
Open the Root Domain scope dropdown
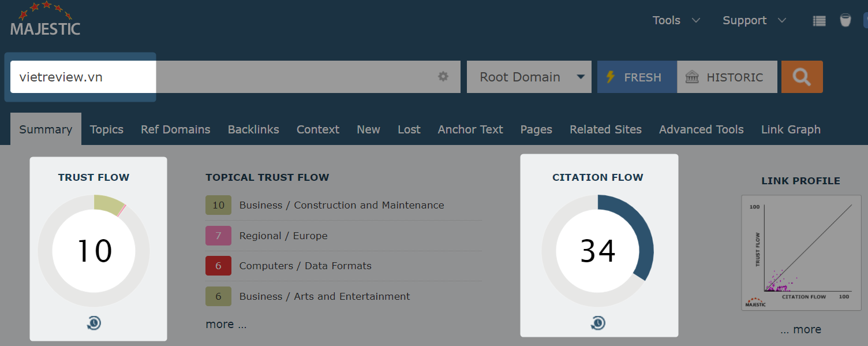(x=529, y=77)
